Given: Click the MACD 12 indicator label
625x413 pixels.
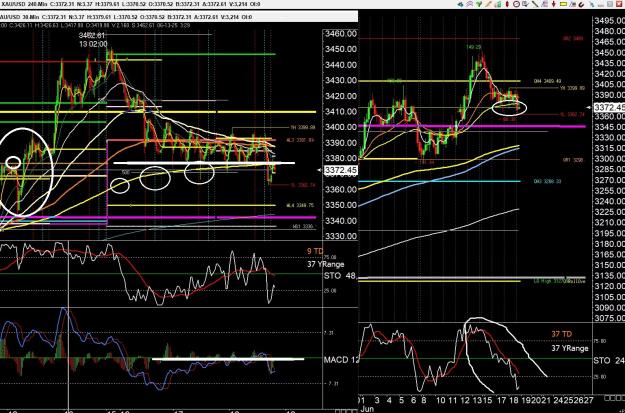Looking at the screenshot, I should pos(341,360).
